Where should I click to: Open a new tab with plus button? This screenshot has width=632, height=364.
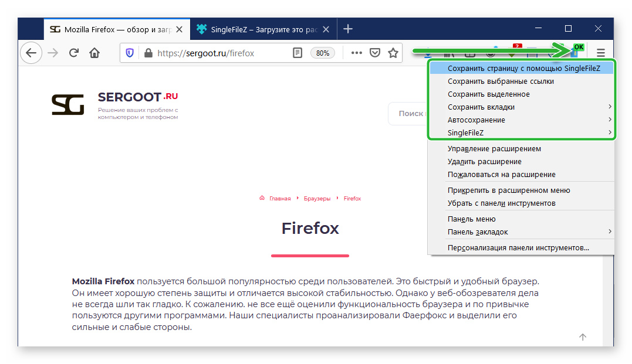[x=348, y=29]
